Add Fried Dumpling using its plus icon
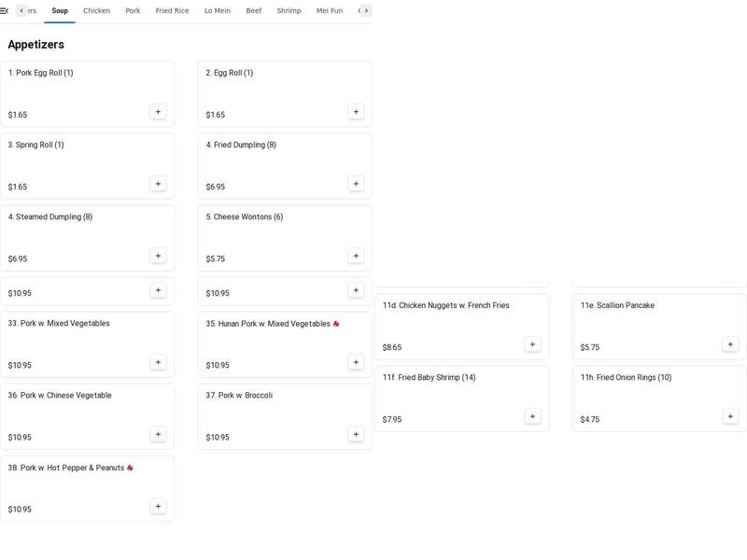The height and width of the screenshot is (560, 747). (x=355, y=183)
